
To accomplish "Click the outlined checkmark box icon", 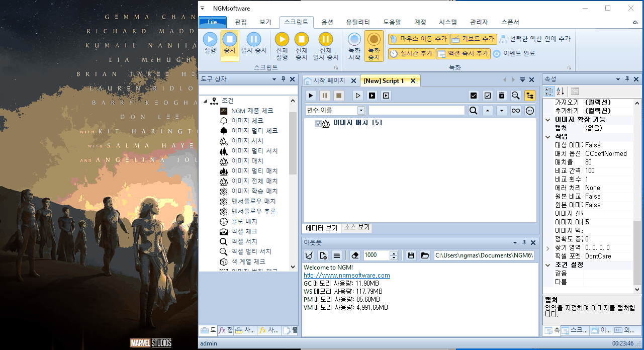I will pyautogui.click(x=488, y=96).
